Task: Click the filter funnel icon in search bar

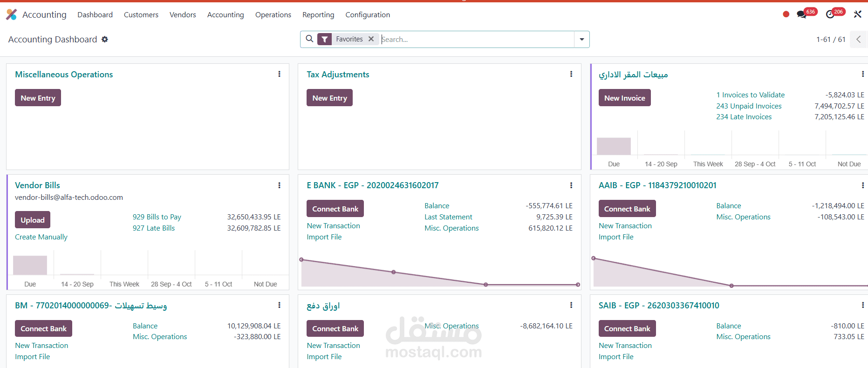Action: tap(325, 40)
